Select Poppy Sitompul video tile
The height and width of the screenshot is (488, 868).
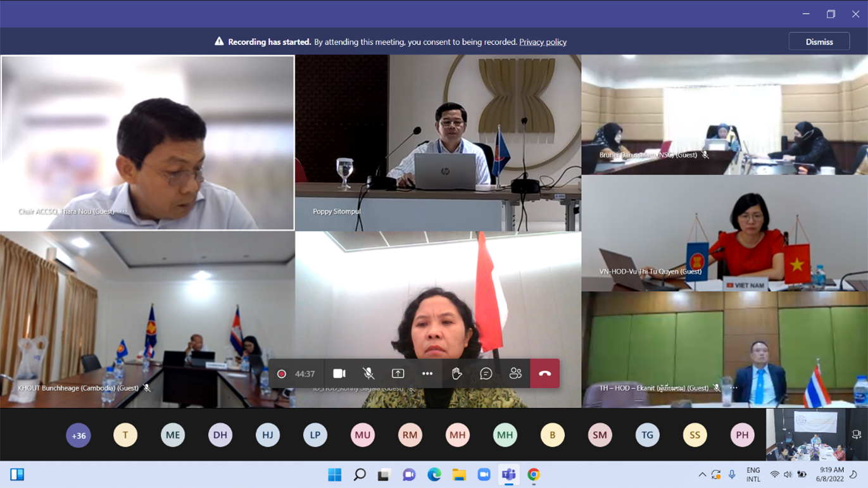coord(438,143)
